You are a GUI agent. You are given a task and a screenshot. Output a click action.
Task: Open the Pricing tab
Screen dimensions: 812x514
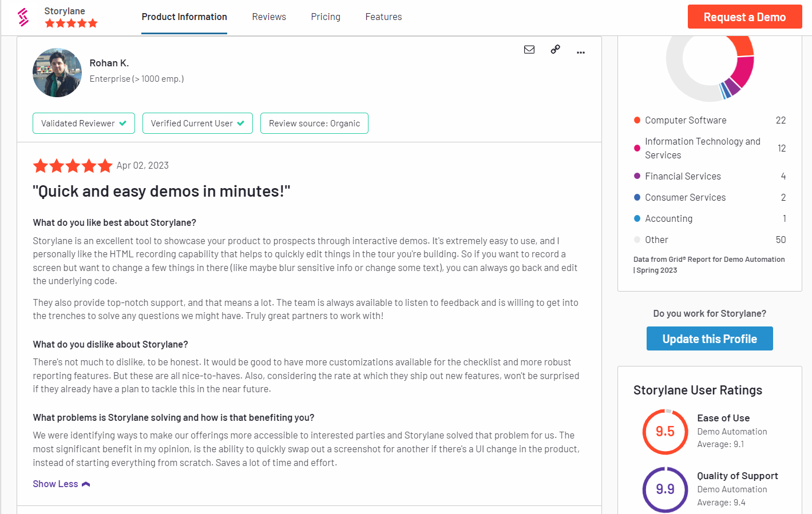(326, 17)
